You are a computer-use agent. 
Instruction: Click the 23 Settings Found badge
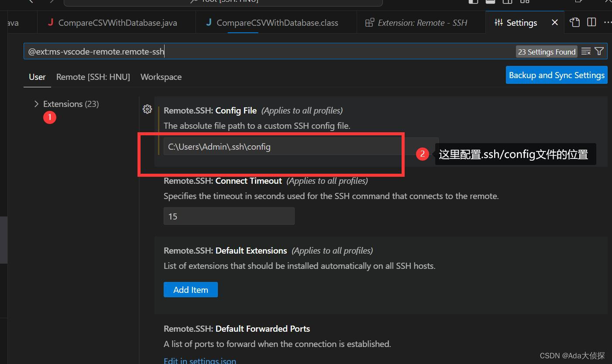point(547,52)
